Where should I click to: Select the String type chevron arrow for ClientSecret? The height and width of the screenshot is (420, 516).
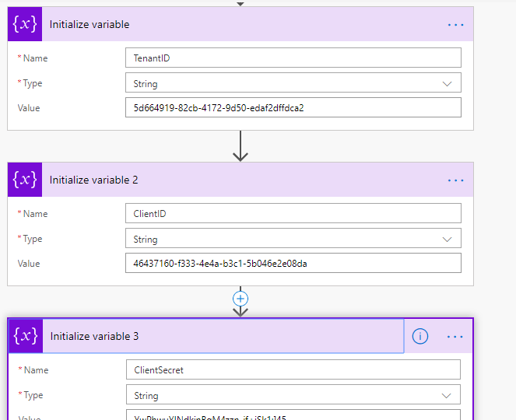(x=446, y=396)
